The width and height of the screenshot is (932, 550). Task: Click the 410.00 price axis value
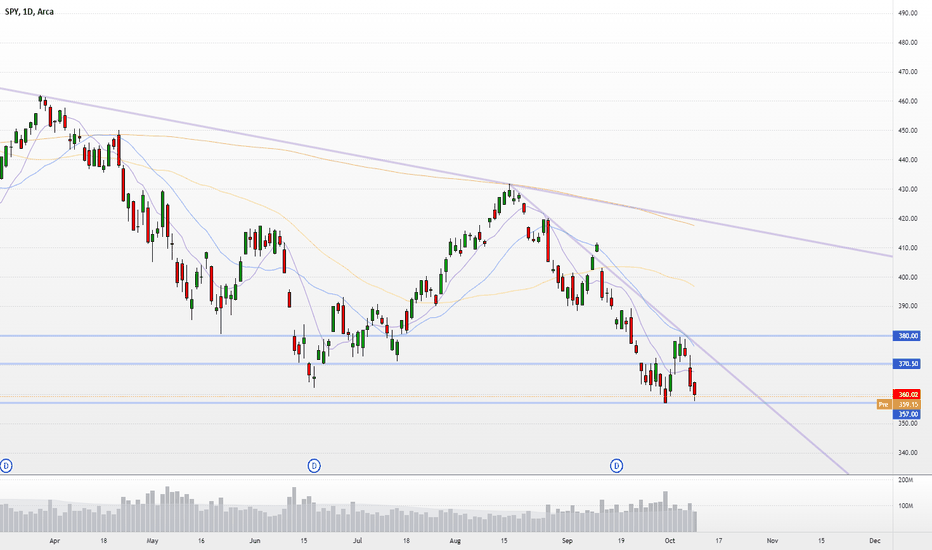(x=908, y=248)
